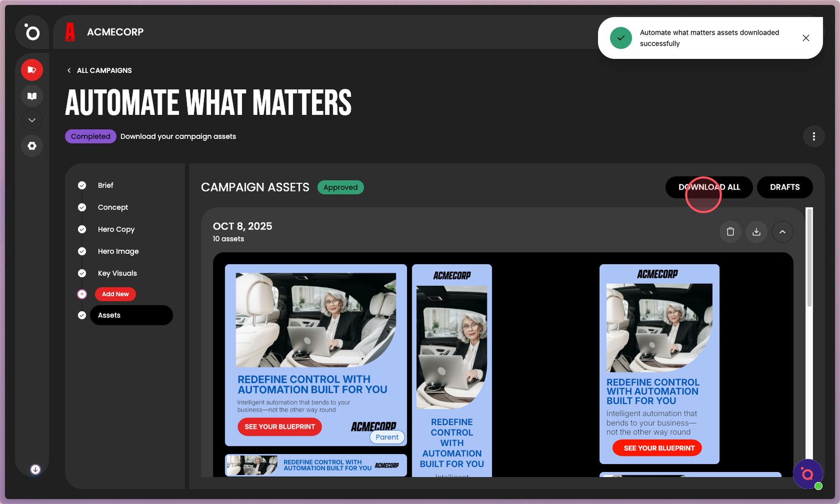The image size is (840, 504).
Task: Click the download indicator at sidebar bottom
Action: (35, 469)
